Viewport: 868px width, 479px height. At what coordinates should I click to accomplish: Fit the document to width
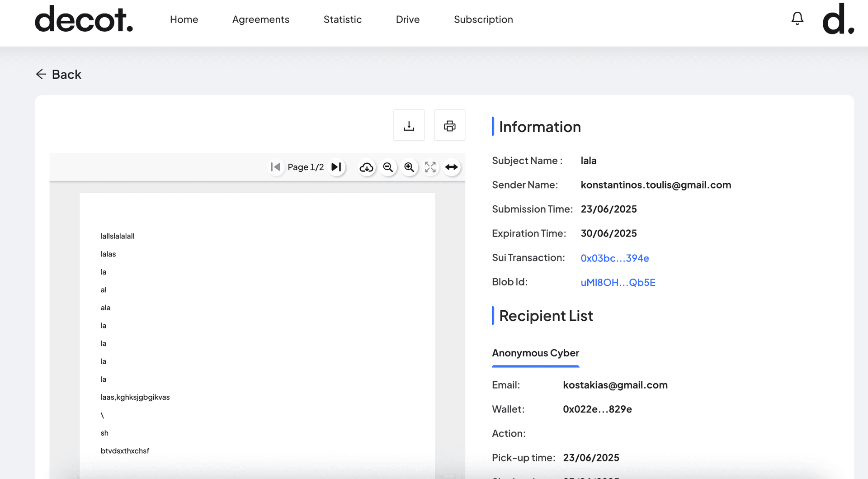452,167
